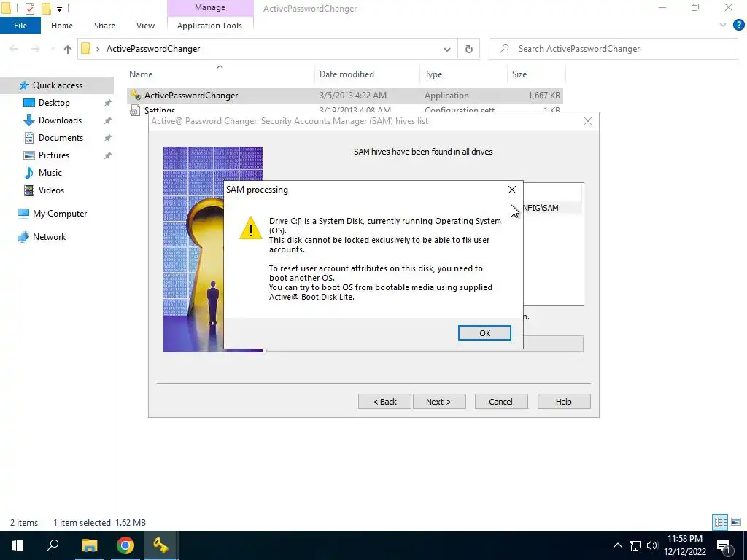This screenshot has height=560, width=747.
Task: Open Desktop in navigation pane
Action: [54, 102]
